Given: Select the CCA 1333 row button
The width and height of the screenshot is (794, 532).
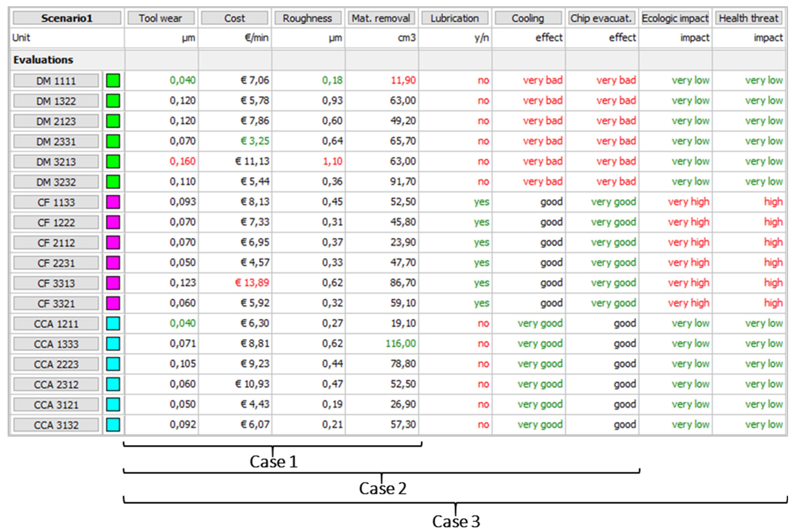Looking at the screenshot, I should (x=56, y=344).
